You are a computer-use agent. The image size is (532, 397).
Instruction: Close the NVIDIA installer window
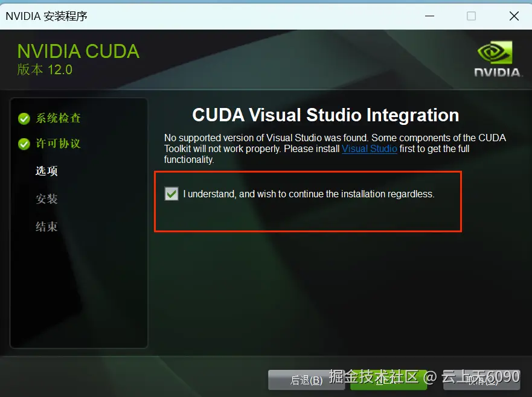[x=514, y=16]
